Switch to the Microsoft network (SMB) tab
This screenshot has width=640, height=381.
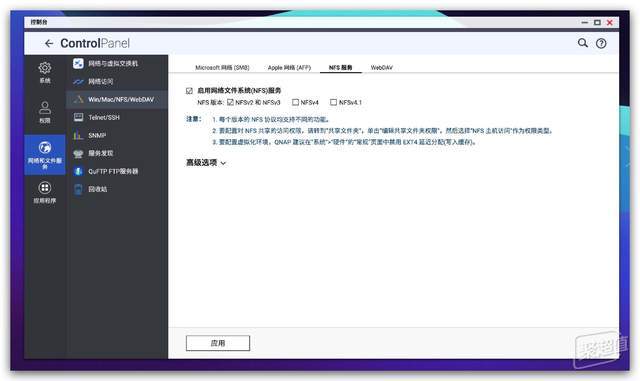222,67
